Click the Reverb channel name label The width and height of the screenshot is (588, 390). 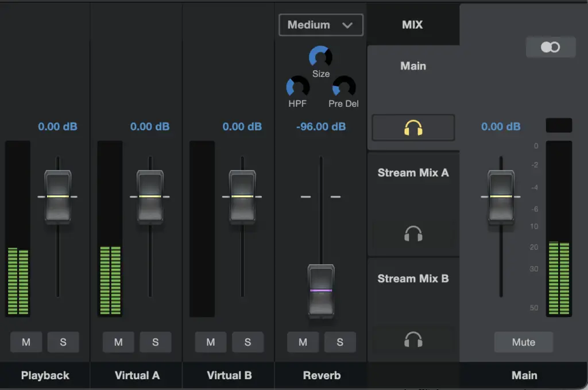pos(322,376)
